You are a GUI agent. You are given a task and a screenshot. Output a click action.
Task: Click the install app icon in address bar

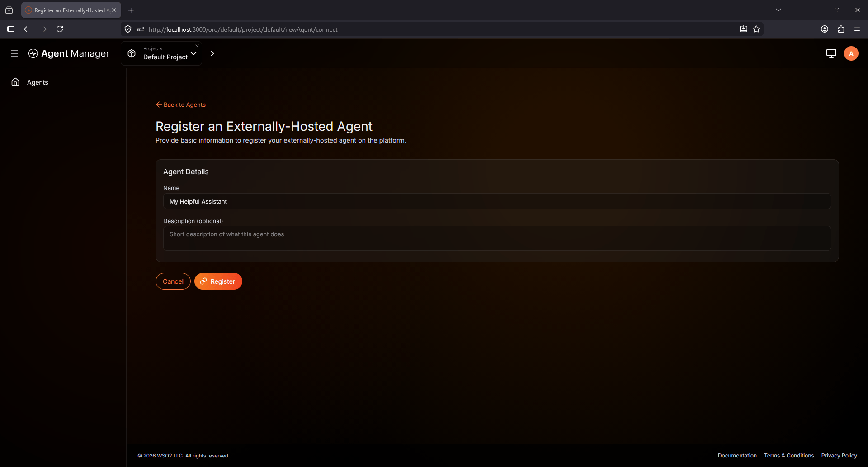(x=743, y=29)
